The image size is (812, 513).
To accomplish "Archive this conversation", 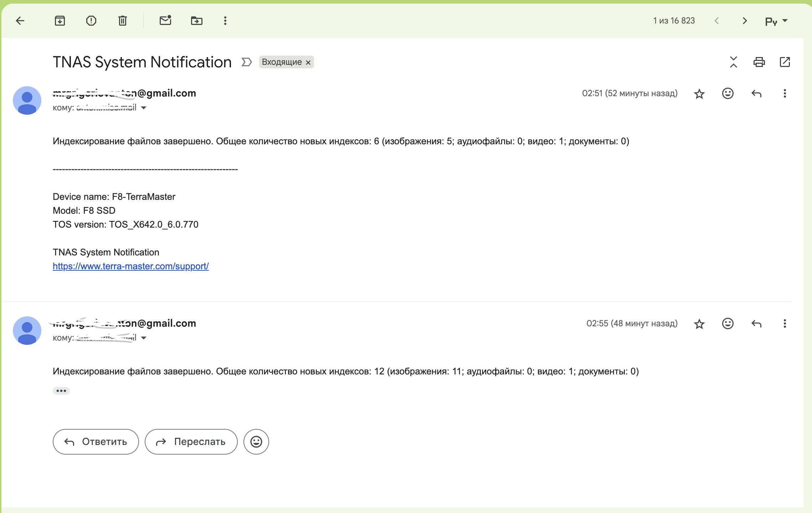I will 60,21.
